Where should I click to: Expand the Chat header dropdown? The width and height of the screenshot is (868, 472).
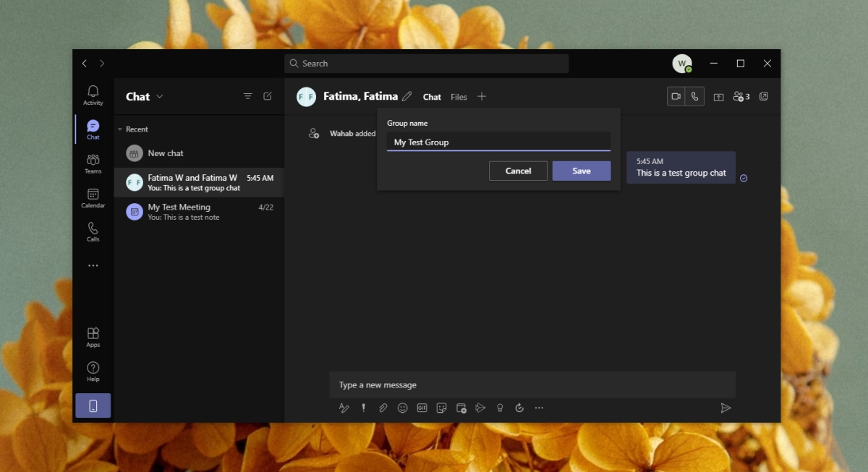pos(159,96)
